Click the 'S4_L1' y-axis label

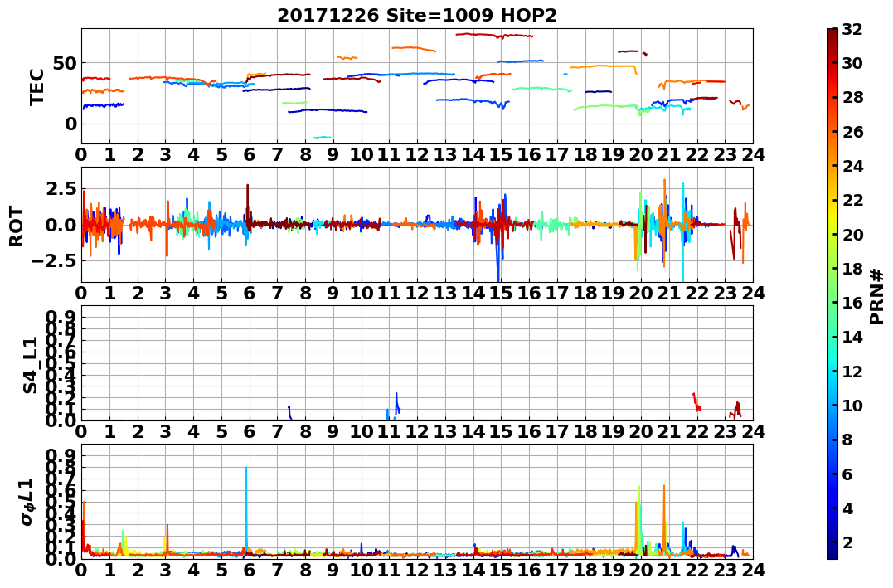click(x=30, y=365)
